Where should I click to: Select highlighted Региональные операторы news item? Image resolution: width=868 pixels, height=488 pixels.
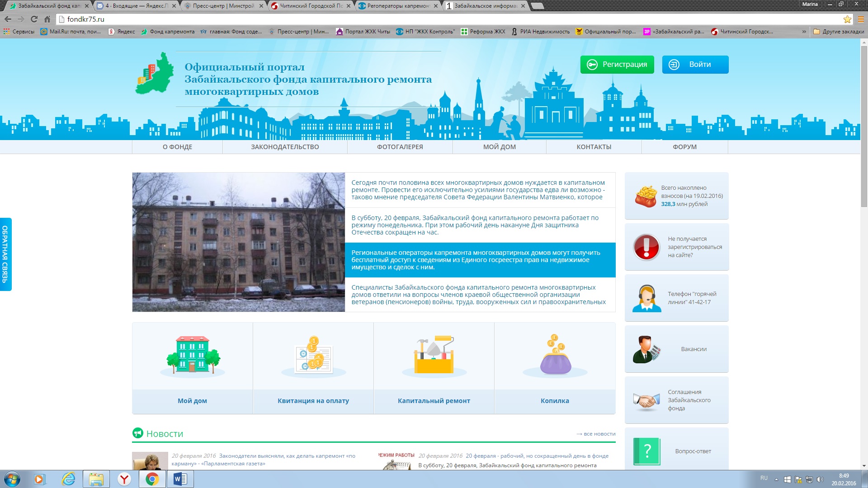(x=480, y=260)
